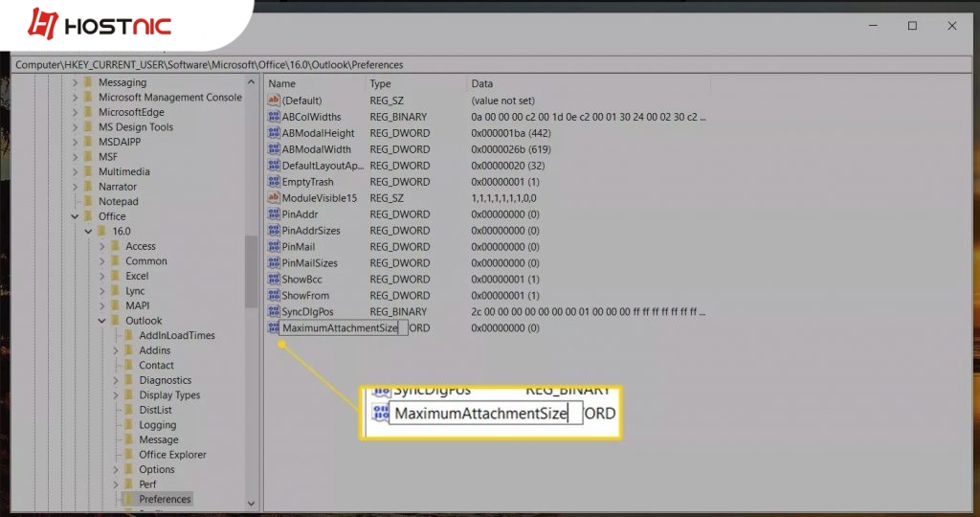Viewport: 980px width, 517px height.
Task: Sort values by Type column header
Action: [415, 83]
